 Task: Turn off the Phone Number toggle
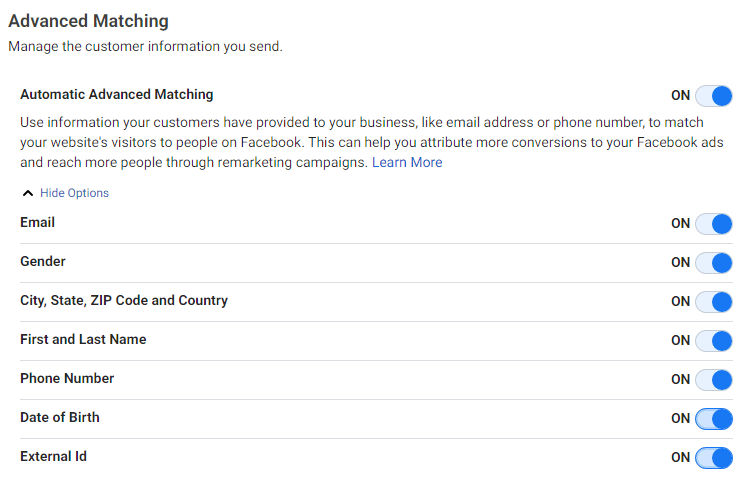714,380
